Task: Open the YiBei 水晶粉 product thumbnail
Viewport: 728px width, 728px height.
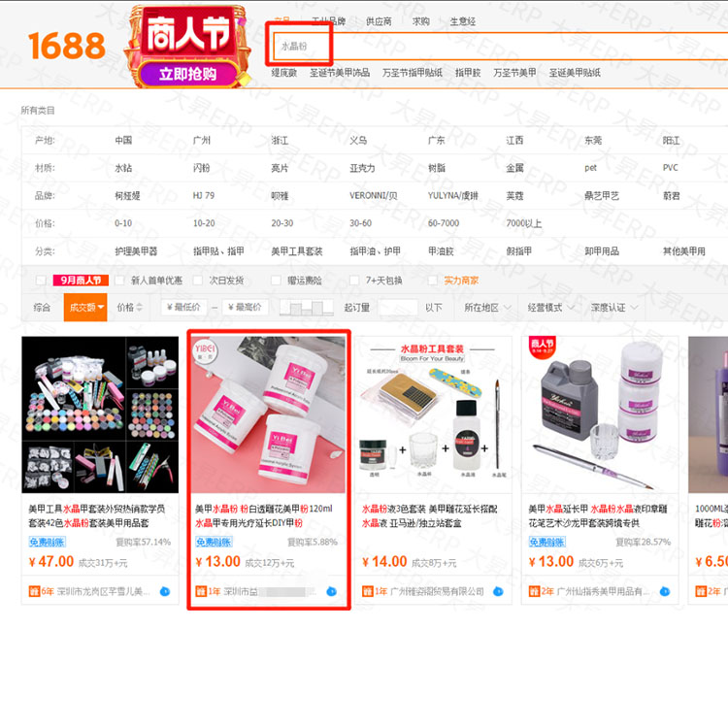Action: (x=269, y=414)
